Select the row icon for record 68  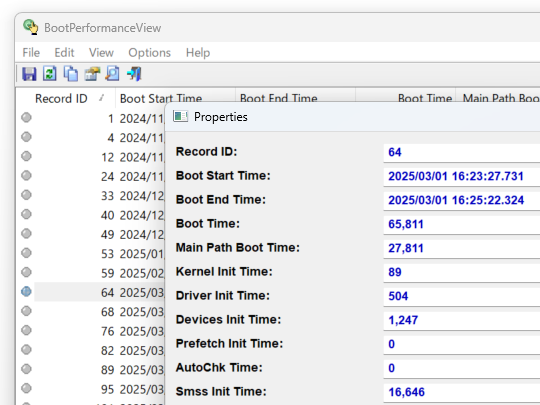27,311
